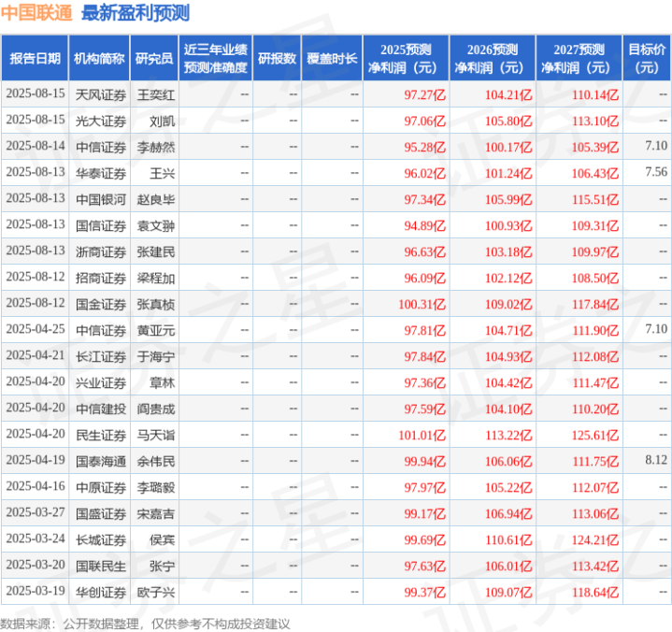Click the 102.12亿 forecast value

coord(508,278)
